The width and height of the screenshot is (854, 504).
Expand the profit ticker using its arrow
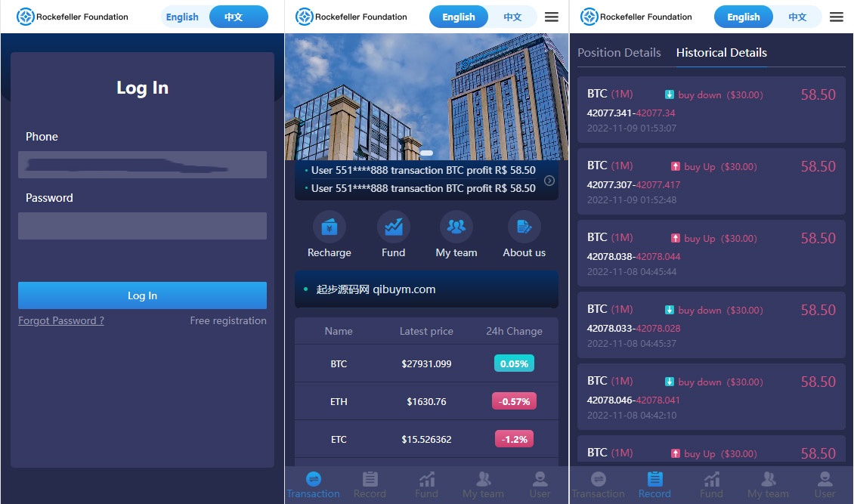tap(549, 181)
